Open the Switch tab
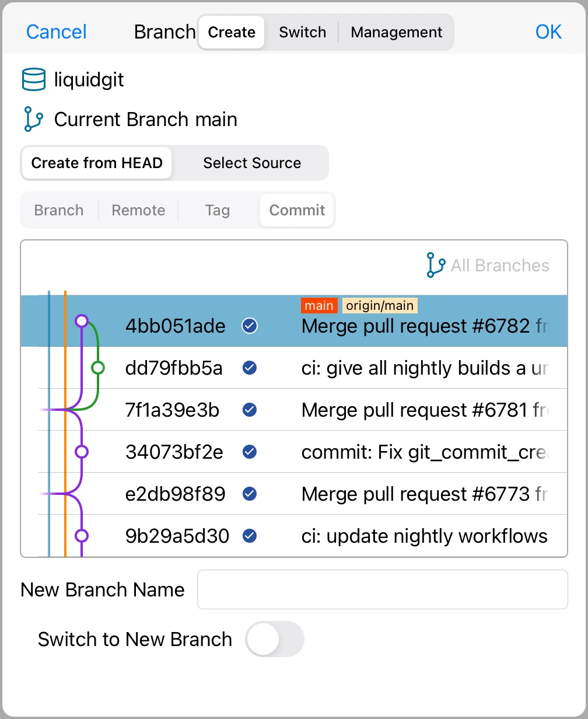Viewport: 588px width, 719px height. click(x=302, y=32)
